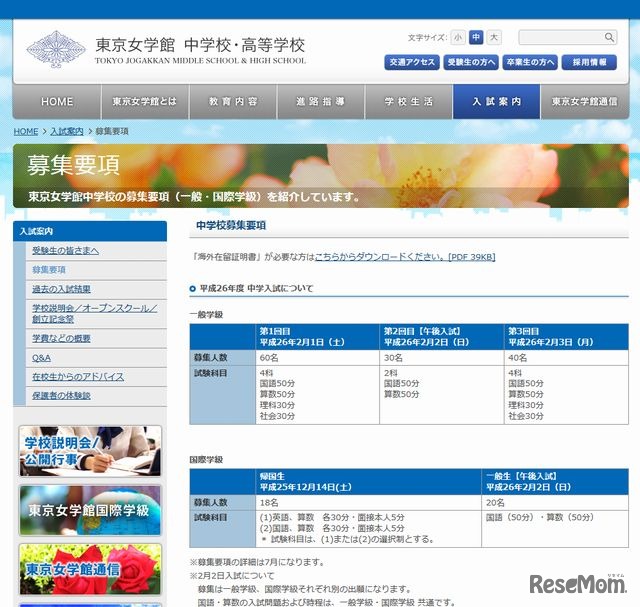Click the 40名 cell
The height and width of the screenshot is (607, 640).
567,358
